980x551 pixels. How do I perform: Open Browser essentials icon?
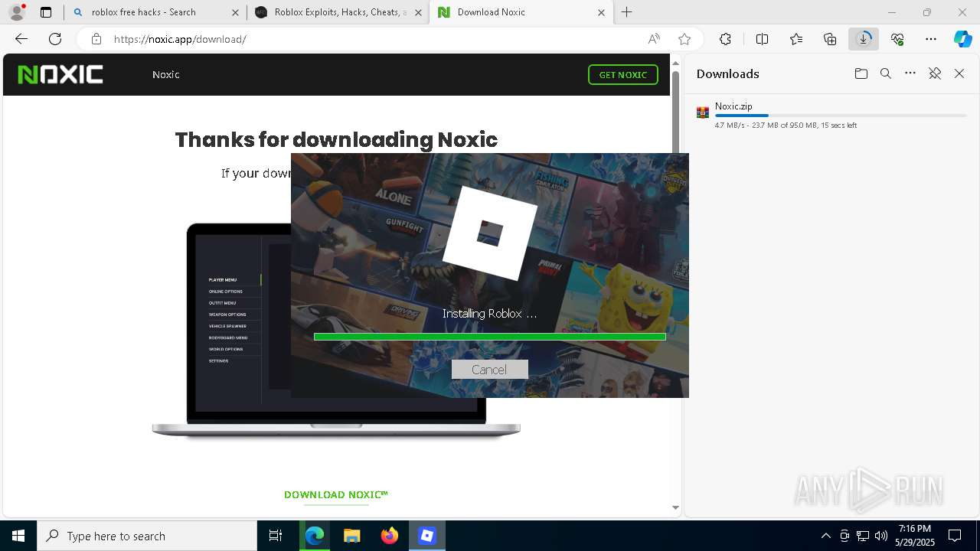897,39
